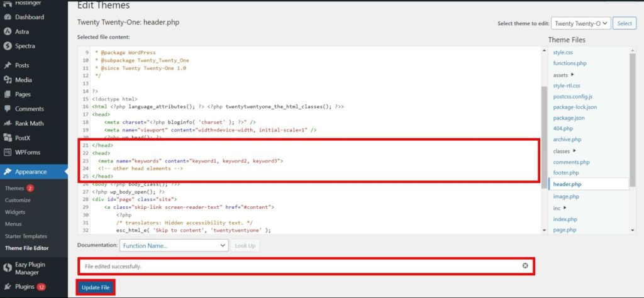The image size is (644, 298).
Task: Open index.php file
Action: 565,219
